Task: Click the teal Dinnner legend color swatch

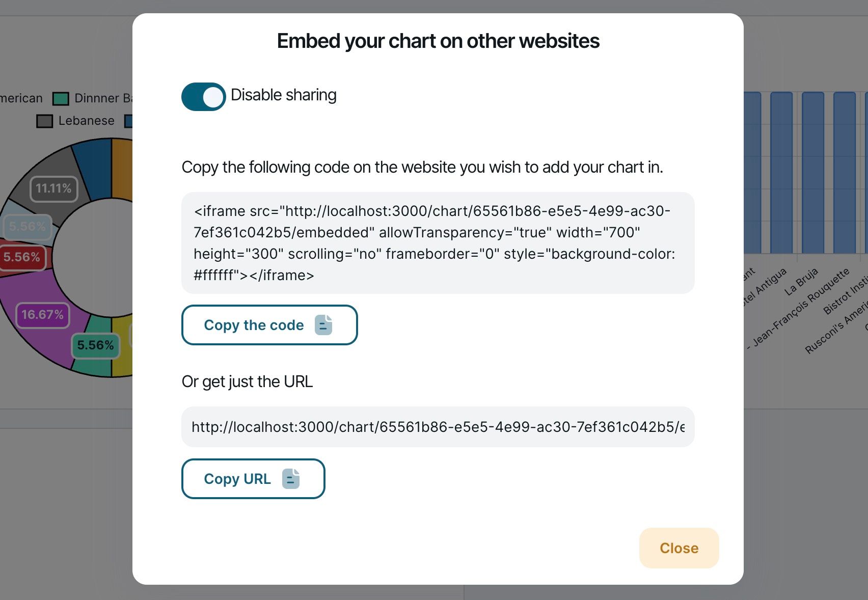Action: tap(61, 98)
